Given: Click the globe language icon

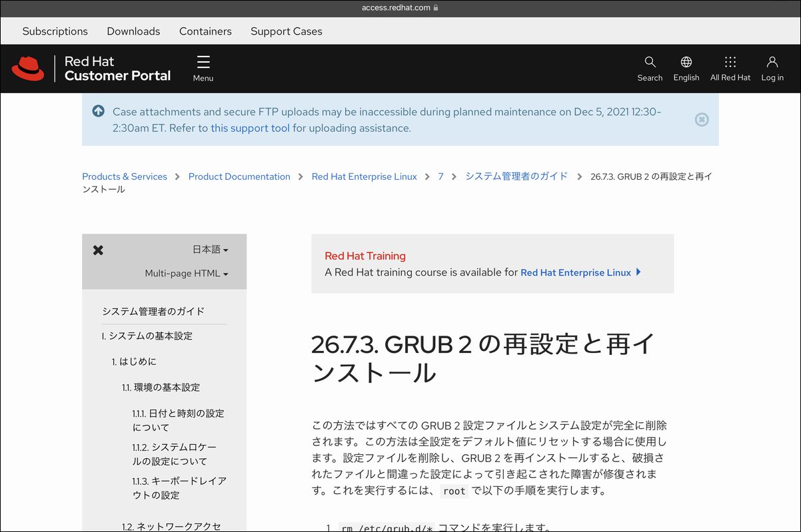Looking at the screenshot, I should [686, 62].
